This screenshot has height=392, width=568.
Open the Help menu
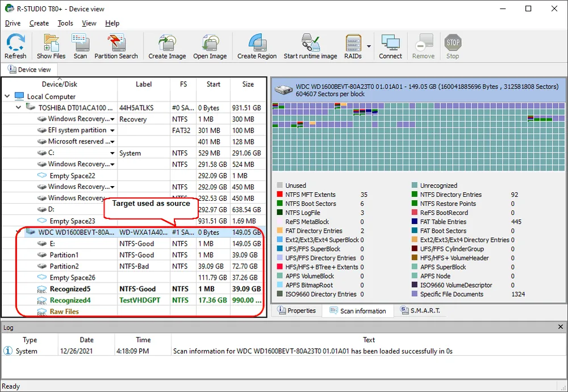[x=112, y=23]
